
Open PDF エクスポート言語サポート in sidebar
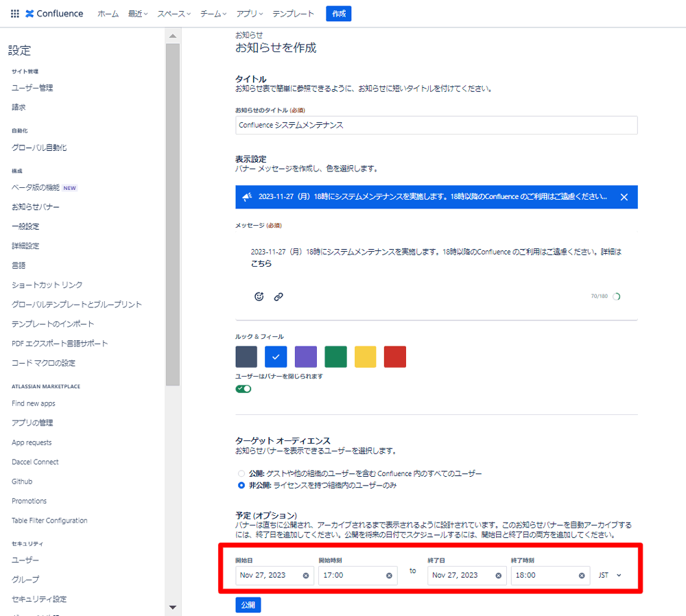[x=60, y=344]
